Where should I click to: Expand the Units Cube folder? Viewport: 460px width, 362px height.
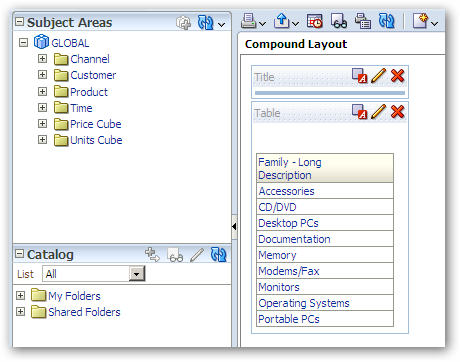(x=42, y=139)
